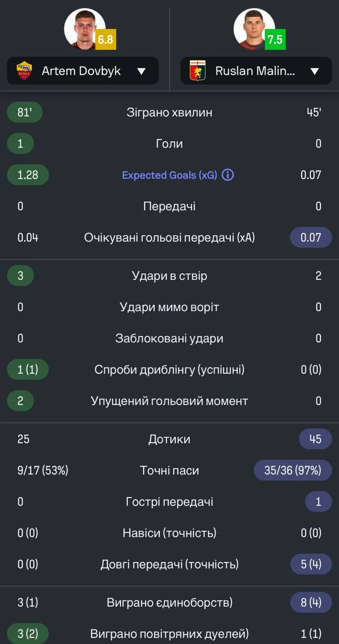Click Dovbyk's 6.8 rating badge
339x644 pixels.
tap(105, 40)
